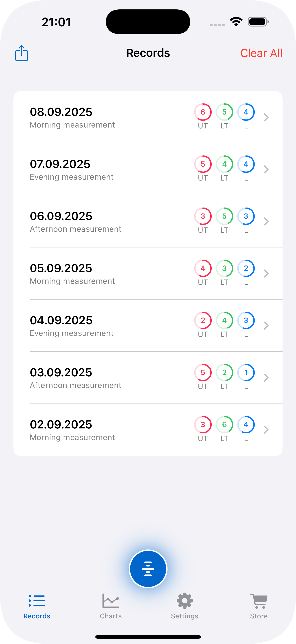The width and height of the screenshot is (296, 644).
Task: Tap the share export icon
Action: tap(22, 53)
